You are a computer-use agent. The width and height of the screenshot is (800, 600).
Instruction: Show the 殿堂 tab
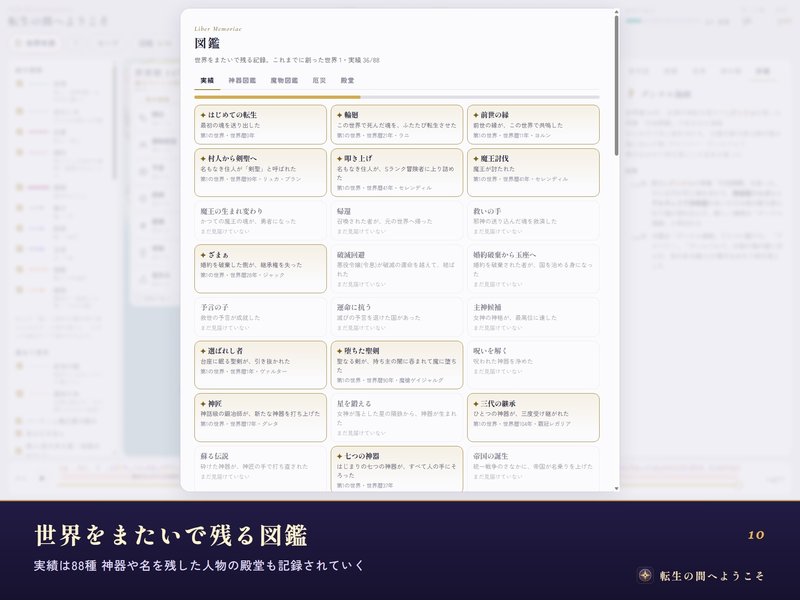coord(347,81)
